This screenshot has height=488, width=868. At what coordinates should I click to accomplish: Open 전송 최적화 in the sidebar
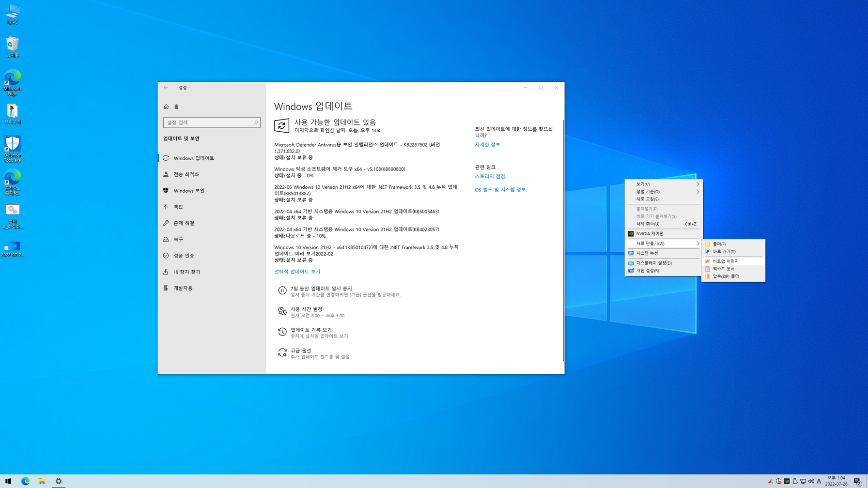(212, 174)
